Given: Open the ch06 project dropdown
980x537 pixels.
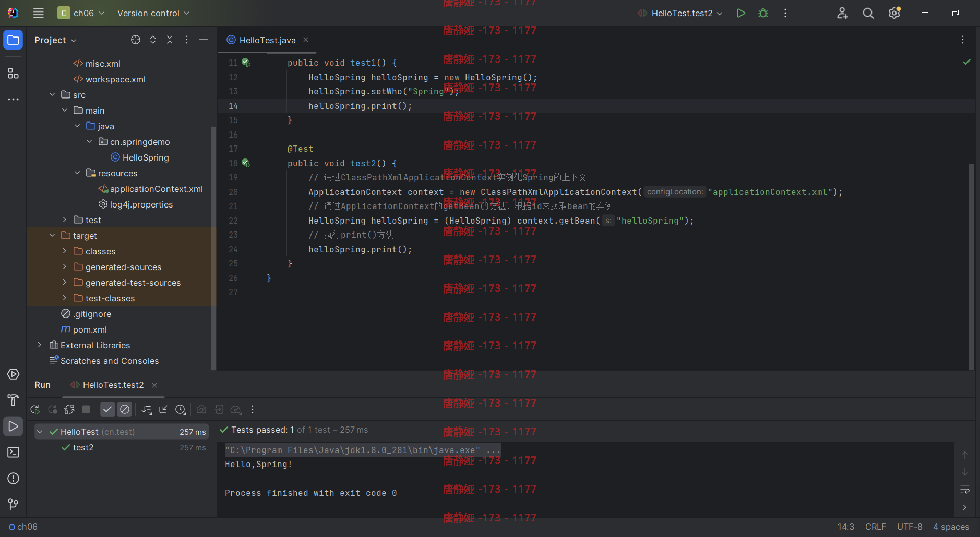Looking at the screenshot, I should coord(81,13).
